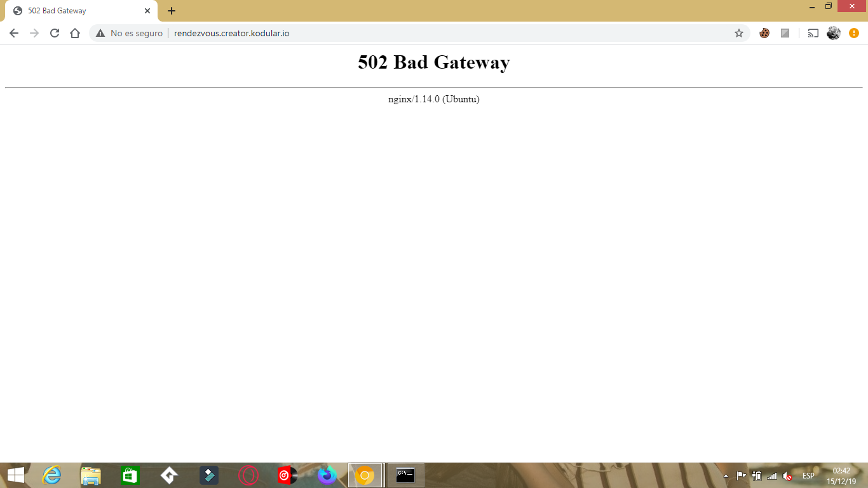The image size is (868, 488).
Task: Open the Cast media icon
Action: tap(813, 33)
